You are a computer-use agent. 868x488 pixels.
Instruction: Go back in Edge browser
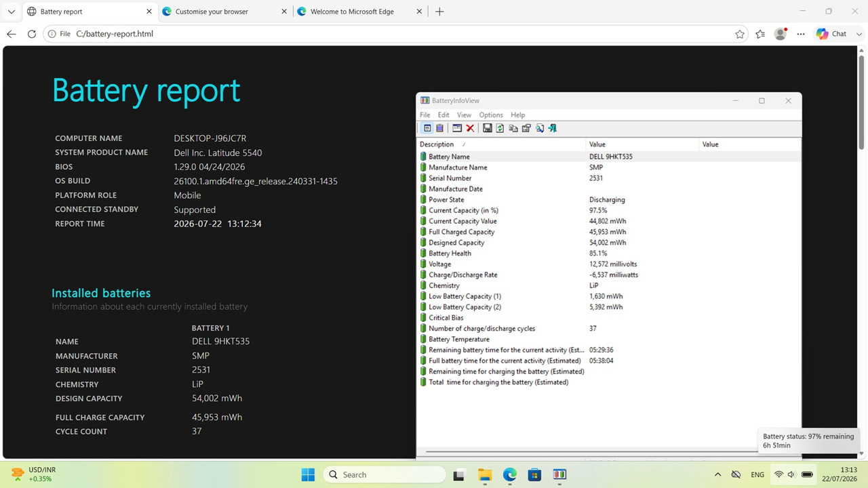pos(12,34)
